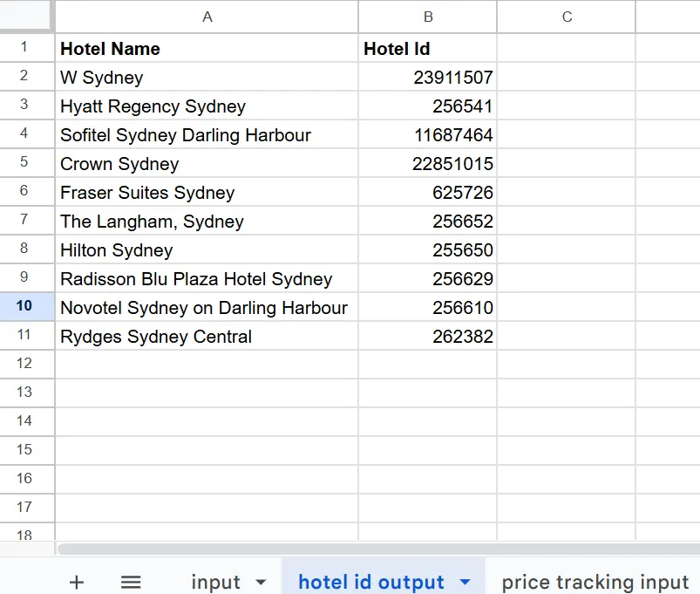Click Novotel Sydney on Darling Harbour cell
The height and width of the screenshot is (594, 700).
click(x=207, y=308)
